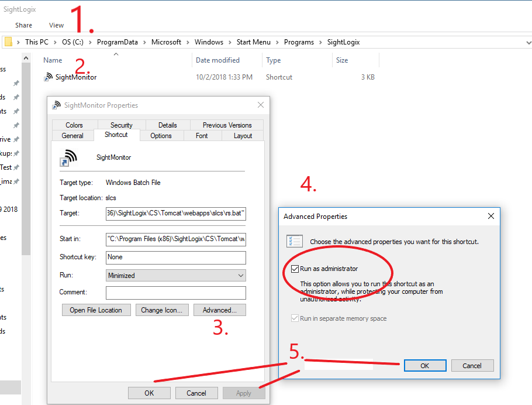Screen dimensions: 532x405
Task: Select the Shortcut tab
Action: tap(116, 135)
